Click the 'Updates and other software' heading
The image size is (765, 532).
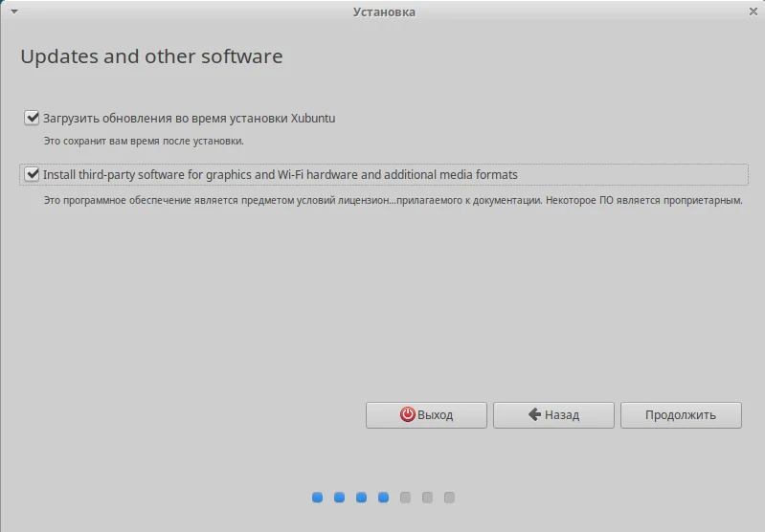tap(151, 56)
